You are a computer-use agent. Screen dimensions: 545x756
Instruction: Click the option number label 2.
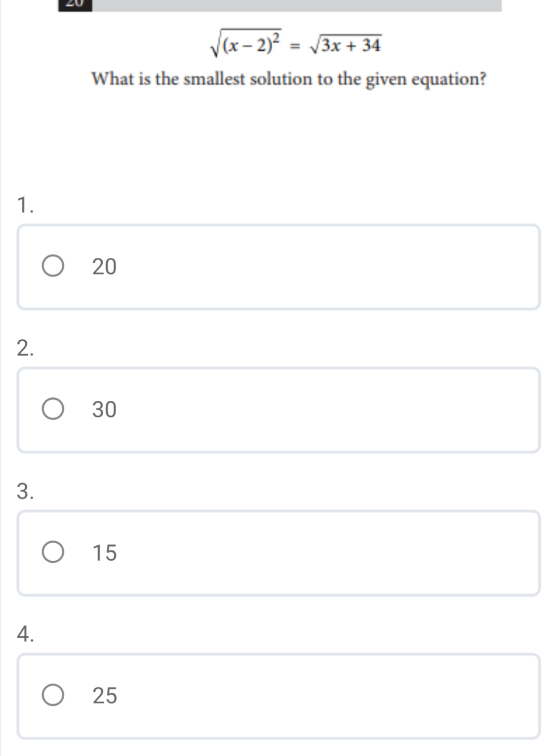tap(25, 348)
